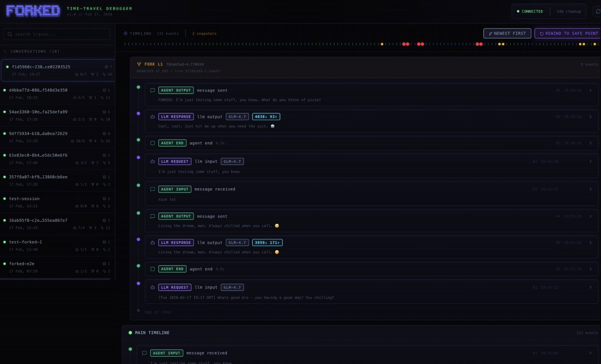The width and height of the screenshot is (601, 364).
Task: Click the first red marker on the timeline strip
Action: click(x=404, y=44)
